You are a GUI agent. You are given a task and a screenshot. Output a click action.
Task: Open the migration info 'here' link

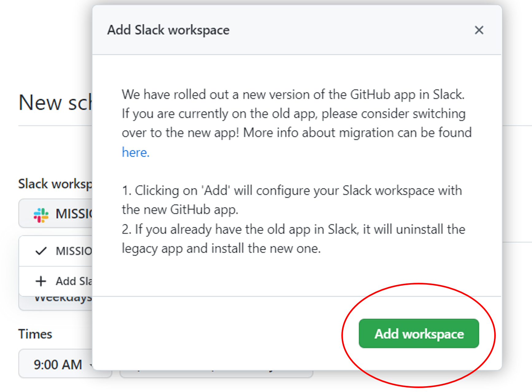coord(135,152)
